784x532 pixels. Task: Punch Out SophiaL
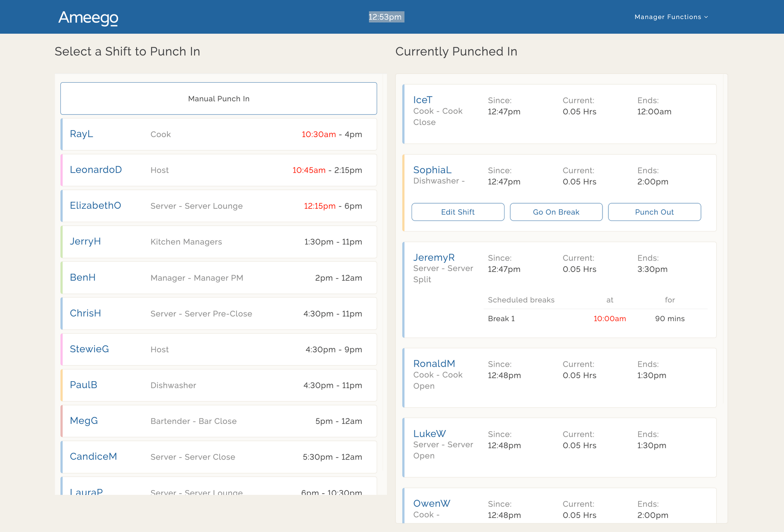(654, 212)
